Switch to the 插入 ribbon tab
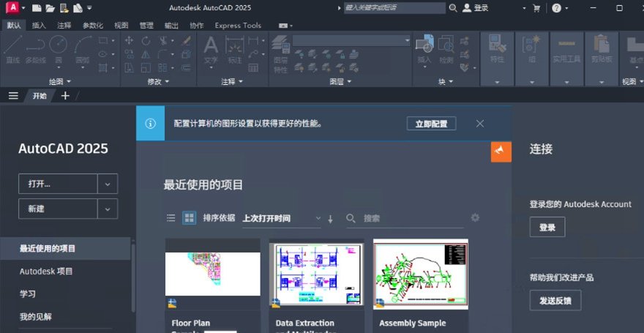 [39, 26]
